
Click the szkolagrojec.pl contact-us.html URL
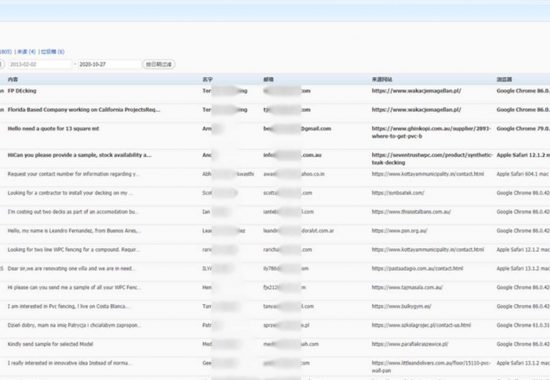click(421, 326)
